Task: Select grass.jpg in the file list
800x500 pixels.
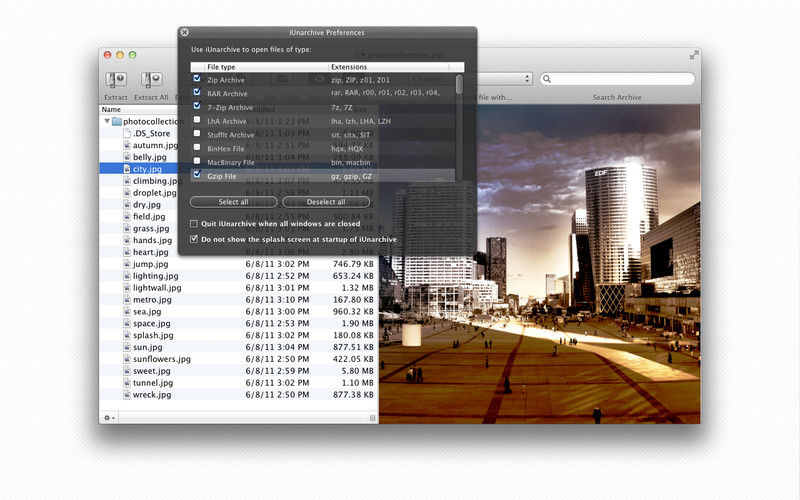Action: point(151,229)
